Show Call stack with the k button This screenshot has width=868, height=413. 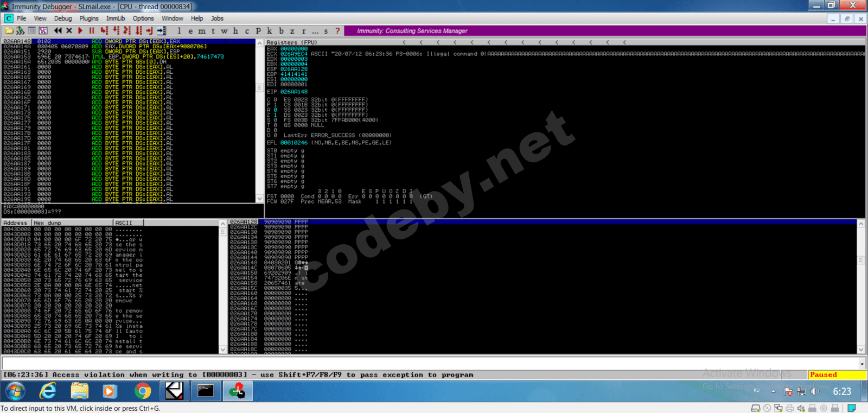(x=270, y=31)
